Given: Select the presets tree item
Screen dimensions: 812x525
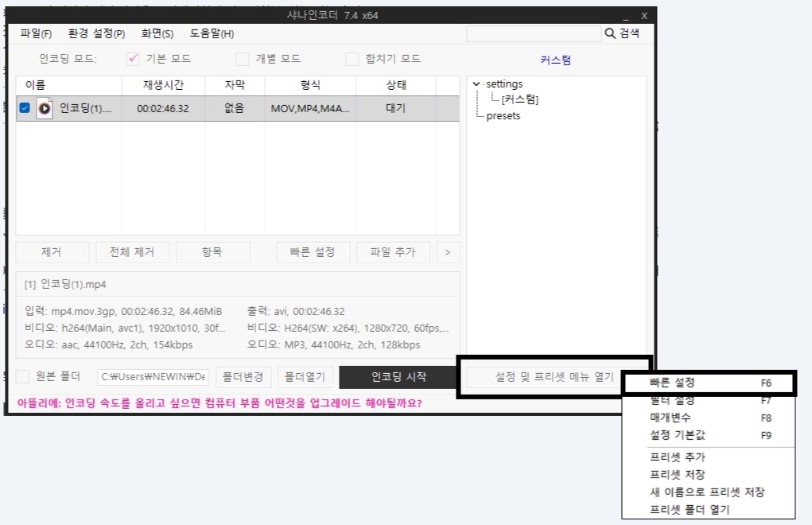Looking at the screenshot, I should [x=503, y=116].
